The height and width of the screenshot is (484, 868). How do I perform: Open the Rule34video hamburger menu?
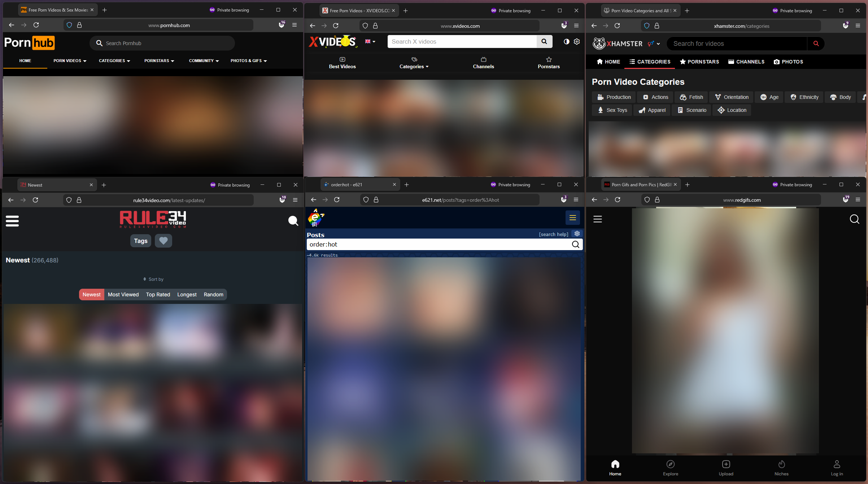[x=12, y=221]
